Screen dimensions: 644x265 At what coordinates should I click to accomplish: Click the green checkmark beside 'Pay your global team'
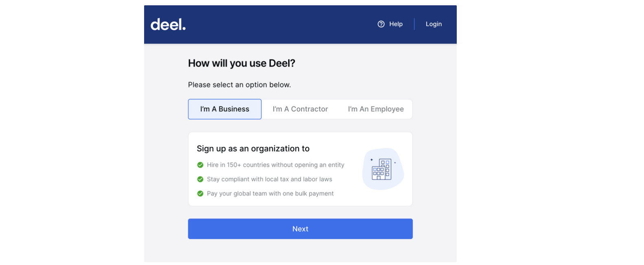[200, 193]
